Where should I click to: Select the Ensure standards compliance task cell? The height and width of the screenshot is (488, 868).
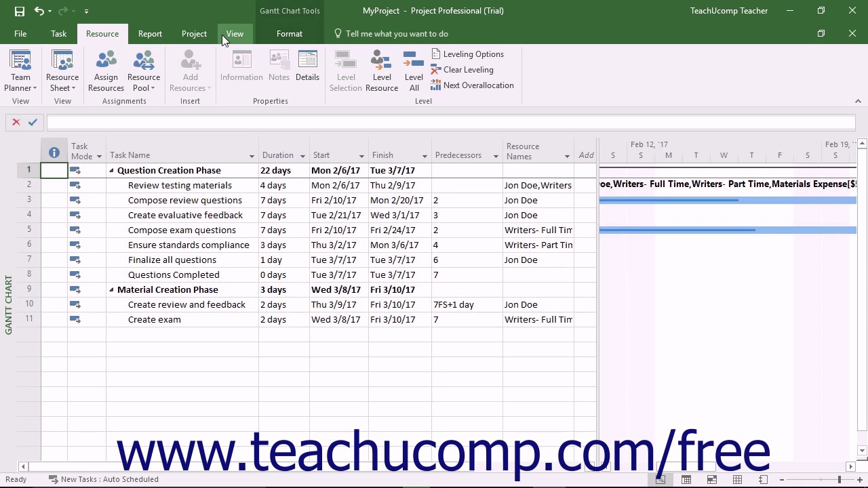click(182, 245)
